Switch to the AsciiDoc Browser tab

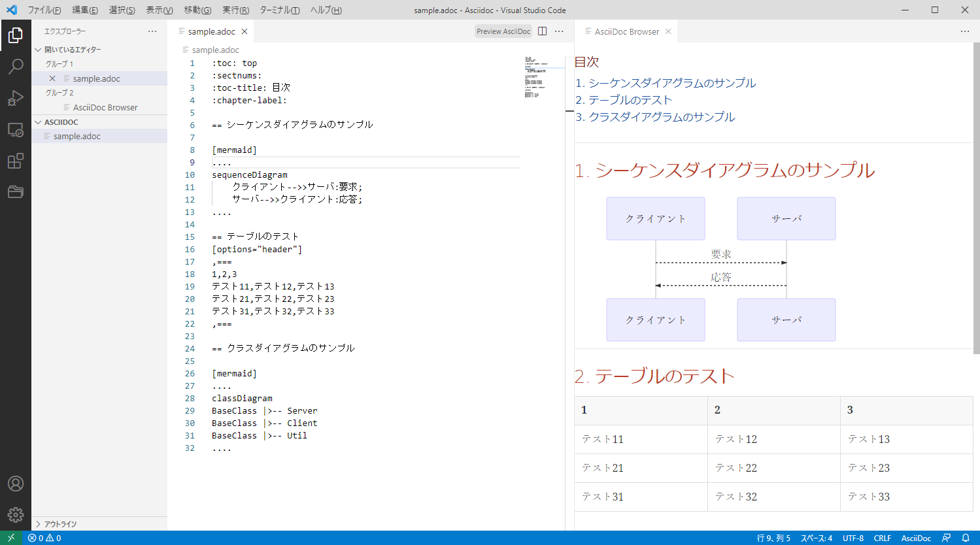coord(626,31)
